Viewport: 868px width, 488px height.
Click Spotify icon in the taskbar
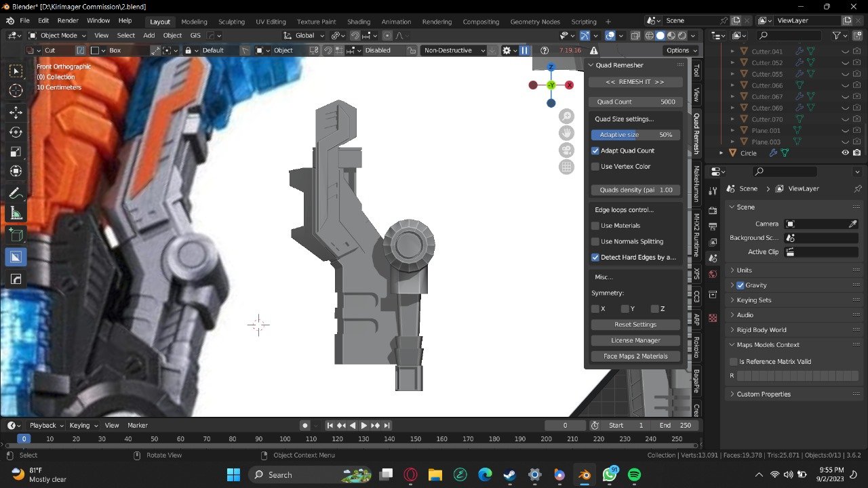(x=634, y=475)
